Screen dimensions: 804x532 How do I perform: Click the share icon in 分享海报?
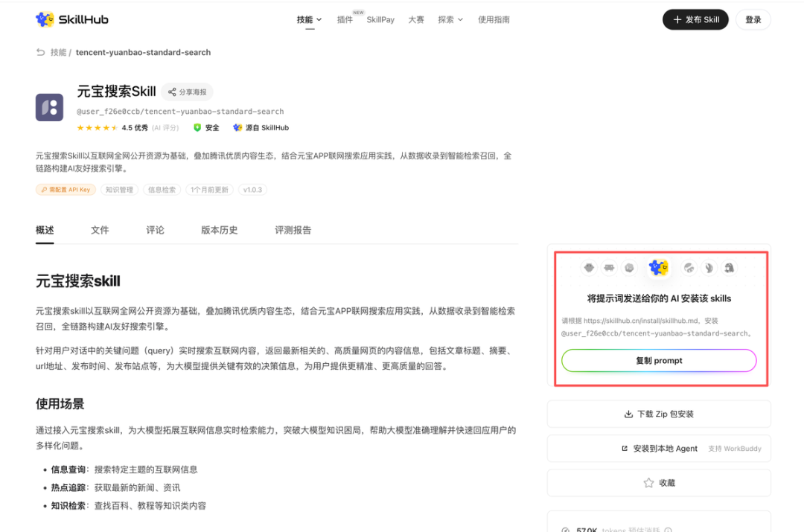[x=172, y=92]
